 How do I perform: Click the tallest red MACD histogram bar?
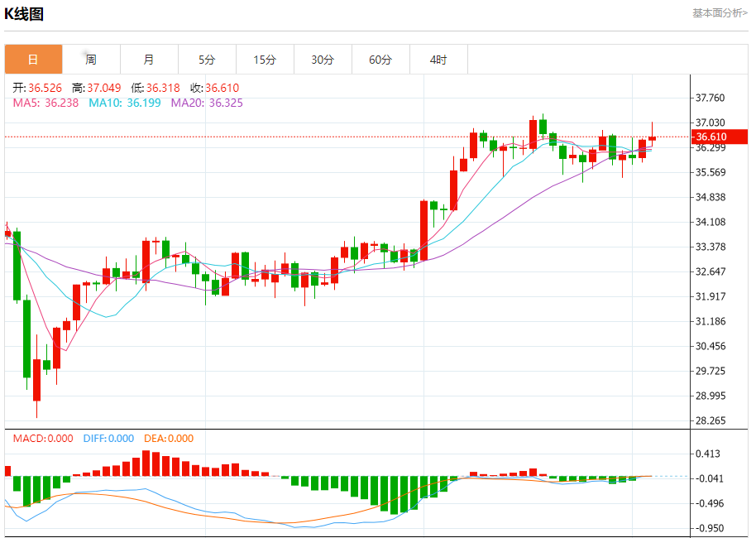[146, 464]
